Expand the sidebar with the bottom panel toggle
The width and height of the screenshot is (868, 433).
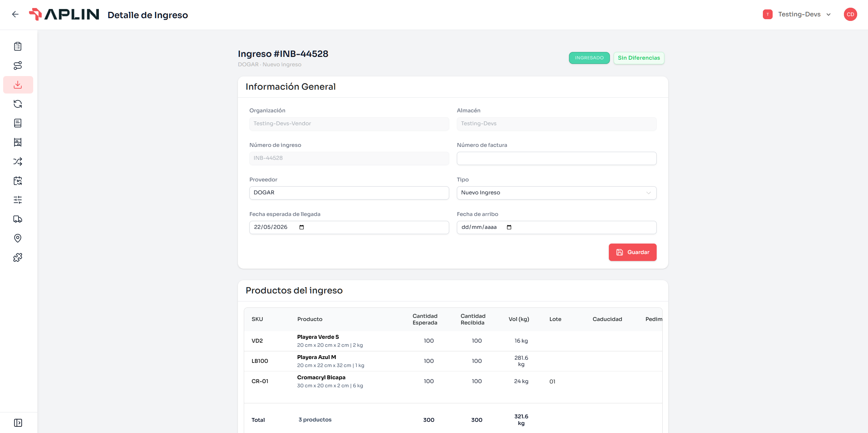point(18,423)
